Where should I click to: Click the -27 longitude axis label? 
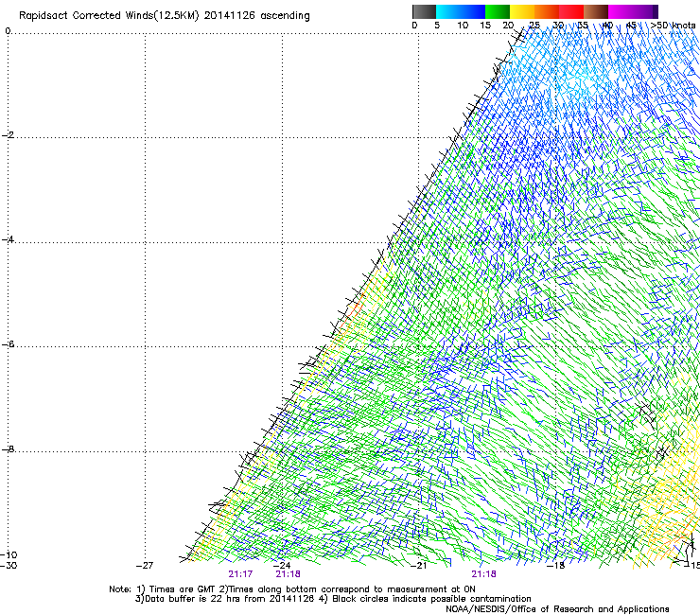(x=145, y=565)
